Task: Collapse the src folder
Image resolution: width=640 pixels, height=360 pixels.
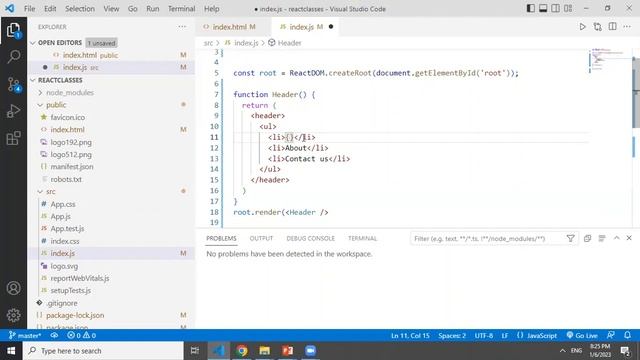Action: (51, 191)
